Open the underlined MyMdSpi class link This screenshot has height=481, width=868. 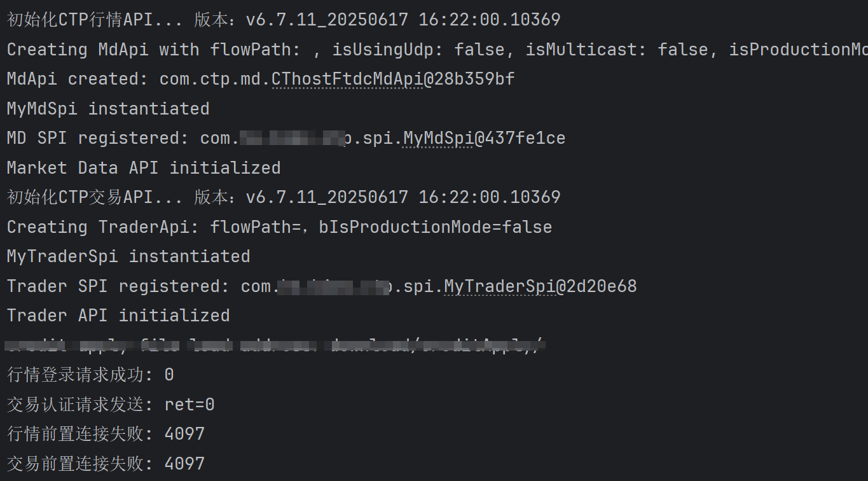tap(439, 138)
